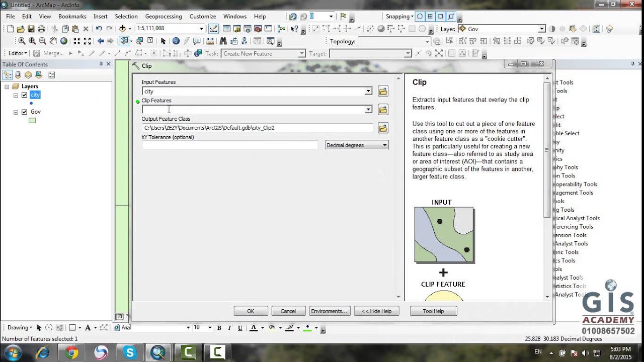Click OK in the Clip dialog
This screenshot has width=644, height=362.
(x=251, y=311)
